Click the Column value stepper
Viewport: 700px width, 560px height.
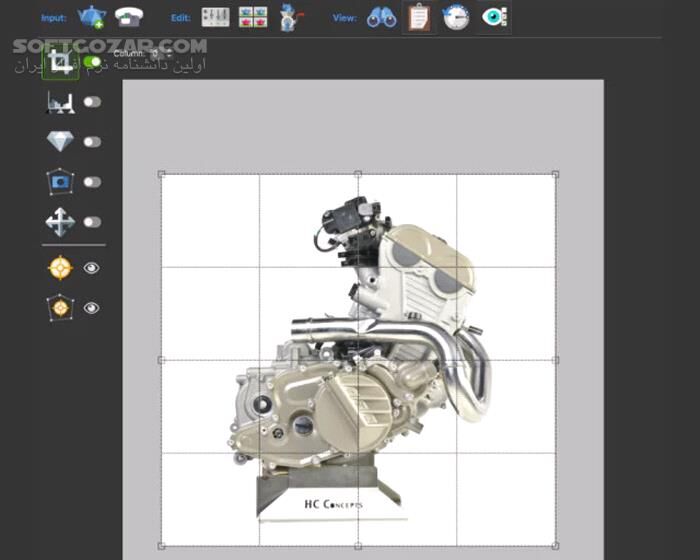(154, 54)
